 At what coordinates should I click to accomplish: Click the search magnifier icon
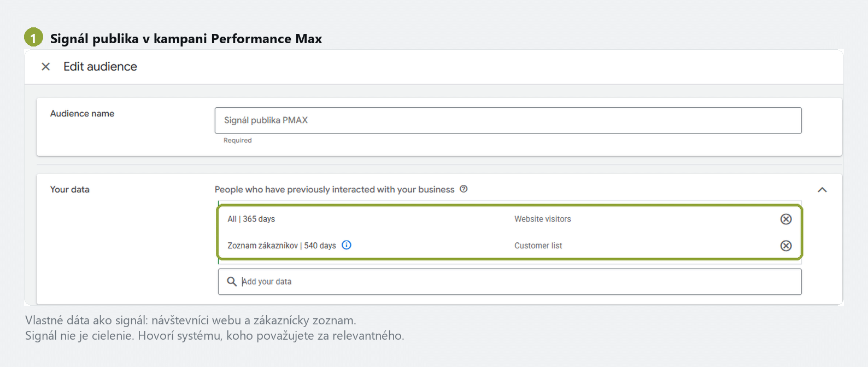(232, 281)
